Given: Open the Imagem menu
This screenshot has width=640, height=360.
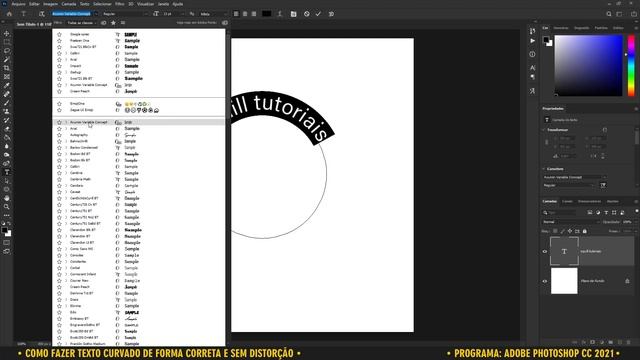Looking at the screenshot, I should 51,4.
